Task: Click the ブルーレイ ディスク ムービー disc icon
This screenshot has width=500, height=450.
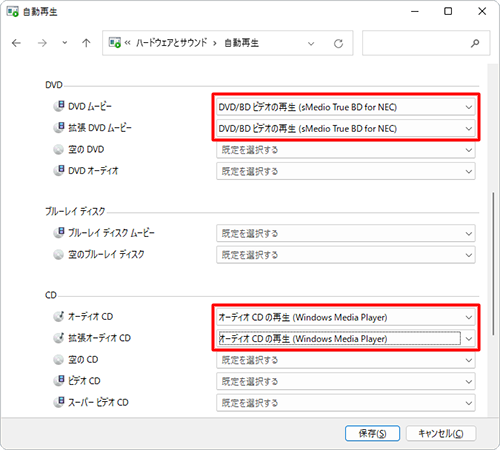Action: 59,232
